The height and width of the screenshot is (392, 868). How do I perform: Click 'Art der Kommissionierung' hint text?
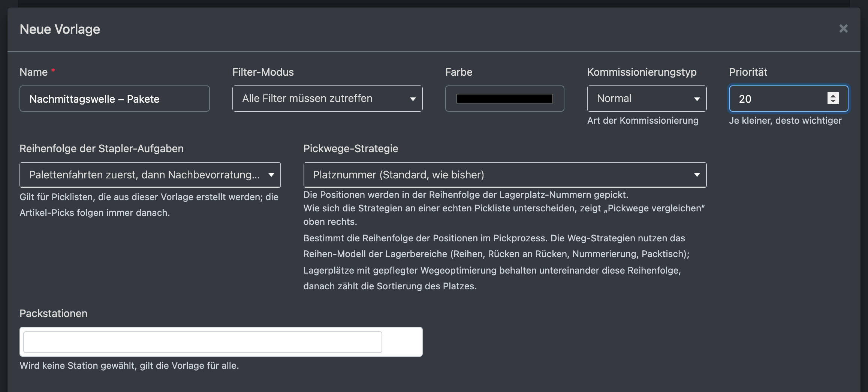click(643, 121)
